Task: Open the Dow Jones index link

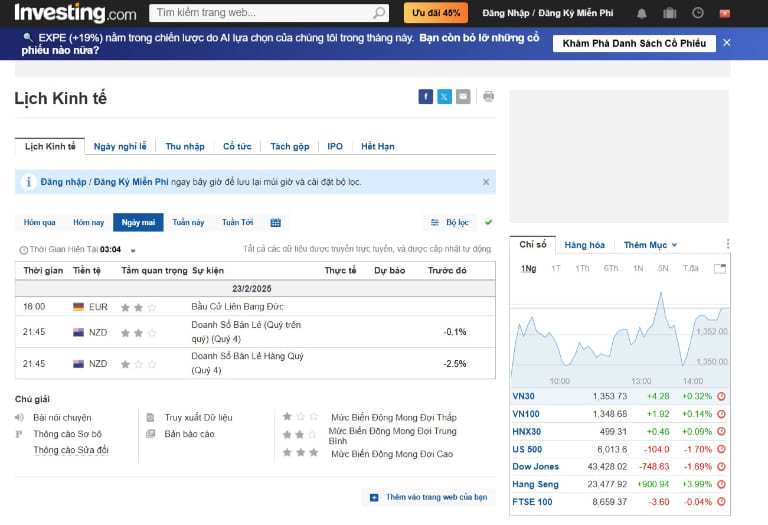Action: [x=535, y=466]
